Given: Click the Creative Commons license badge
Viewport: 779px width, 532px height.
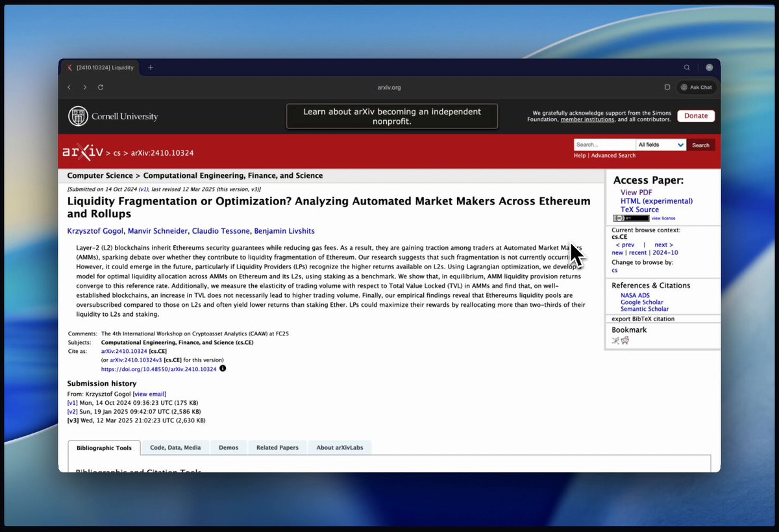Looking at the screenshot, I should (631, 218).
